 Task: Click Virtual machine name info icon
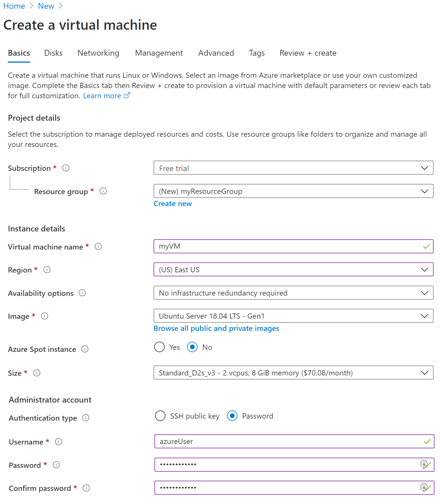click(x=98, y=246)
